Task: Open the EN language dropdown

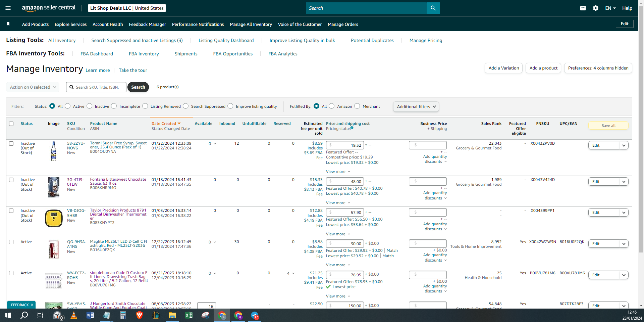Action: pos(610,8)
